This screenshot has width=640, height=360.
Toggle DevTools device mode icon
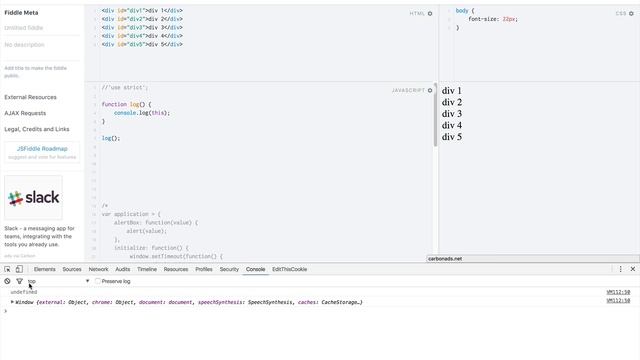coord(19,269)
